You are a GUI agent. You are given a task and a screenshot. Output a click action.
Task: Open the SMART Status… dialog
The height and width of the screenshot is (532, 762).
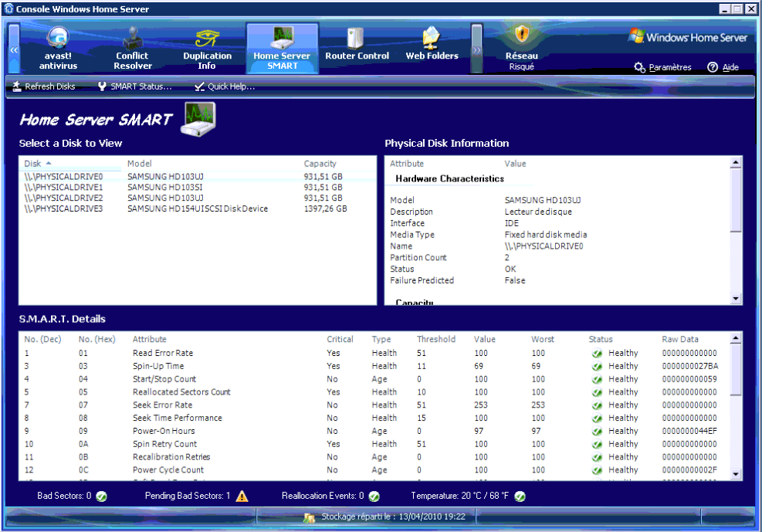click(141, 86)
